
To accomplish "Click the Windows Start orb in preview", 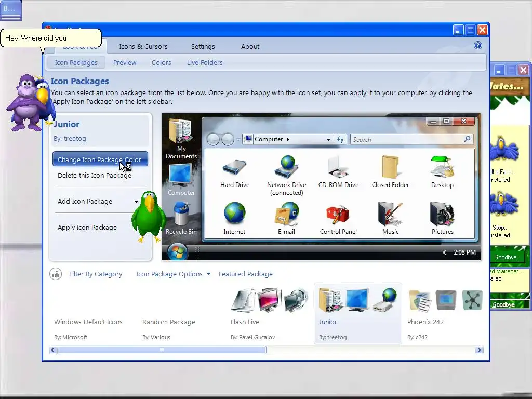I will (x=178, y=252).
